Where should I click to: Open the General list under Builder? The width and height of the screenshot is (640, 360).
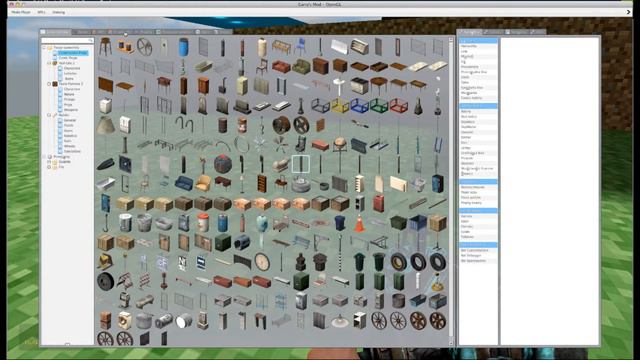click(x=70, y=120)
